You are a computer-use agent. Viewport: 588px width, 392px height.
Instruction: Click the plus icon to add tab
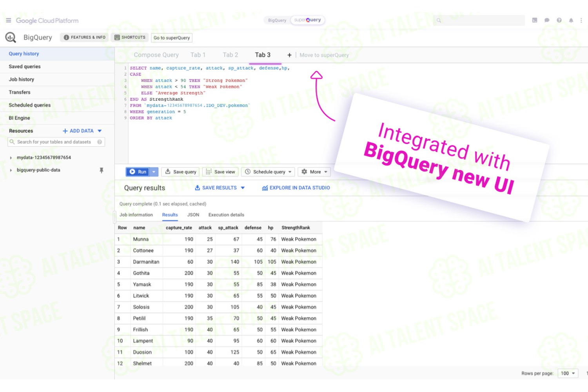coord(289,55)
